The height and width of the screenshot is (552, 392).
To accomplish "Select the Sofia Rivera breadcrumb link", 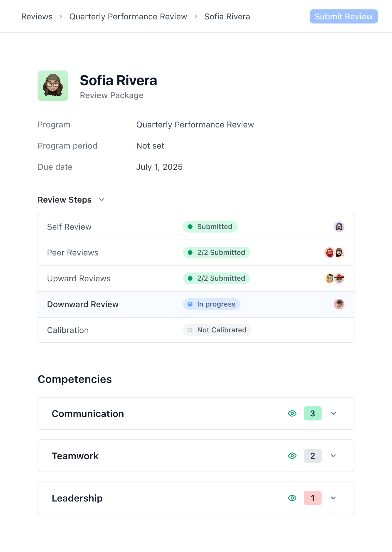I will (227, 16).
